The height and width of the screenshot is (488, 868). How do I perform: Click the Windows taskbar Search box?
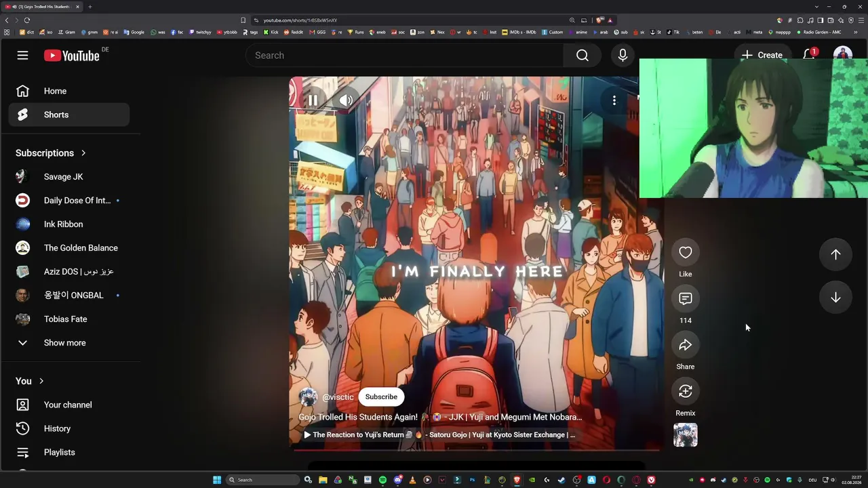[x=264, y=480]
